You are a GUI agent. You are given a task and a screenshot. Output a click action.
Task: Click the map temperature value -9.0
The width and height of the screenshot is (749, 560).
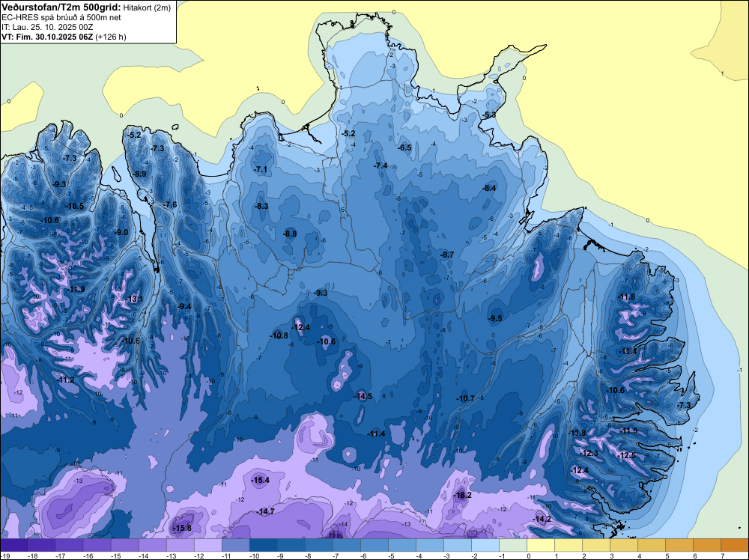(x=121, y=232)
